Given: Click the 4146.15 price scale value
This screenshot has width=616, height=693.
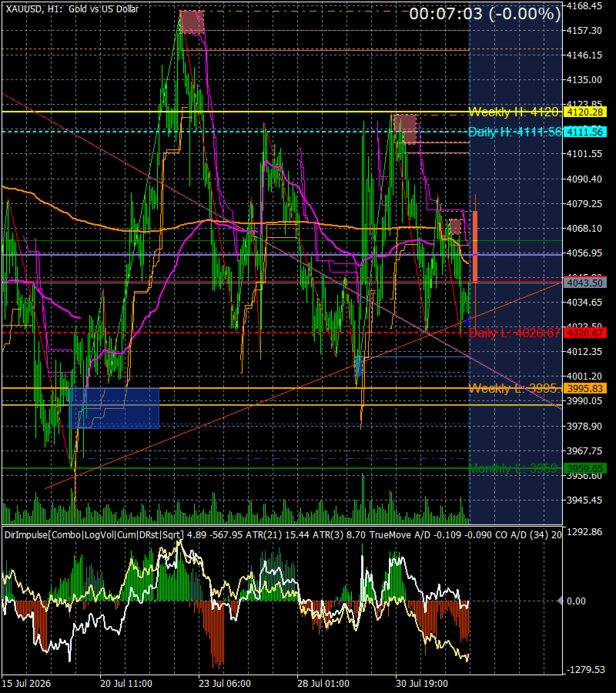Looking at the screenshot, I should tap(584, 55).
